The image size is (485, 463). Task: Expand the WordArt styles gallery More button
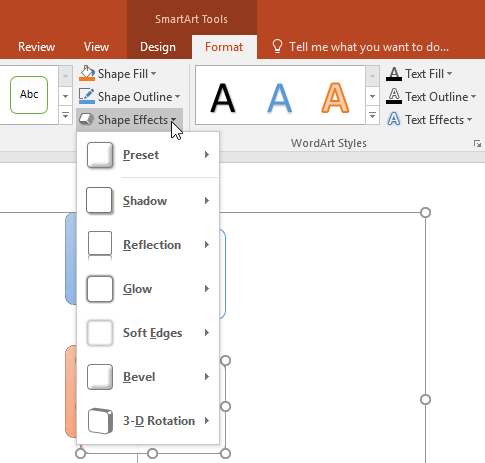point(372,116)
